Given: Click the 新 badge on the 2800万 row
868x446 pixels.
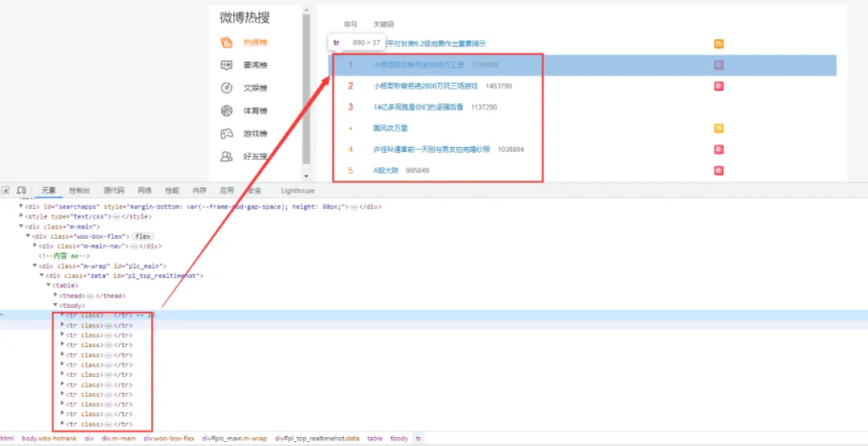Looking at the screenshot, I should click(719, 86).
